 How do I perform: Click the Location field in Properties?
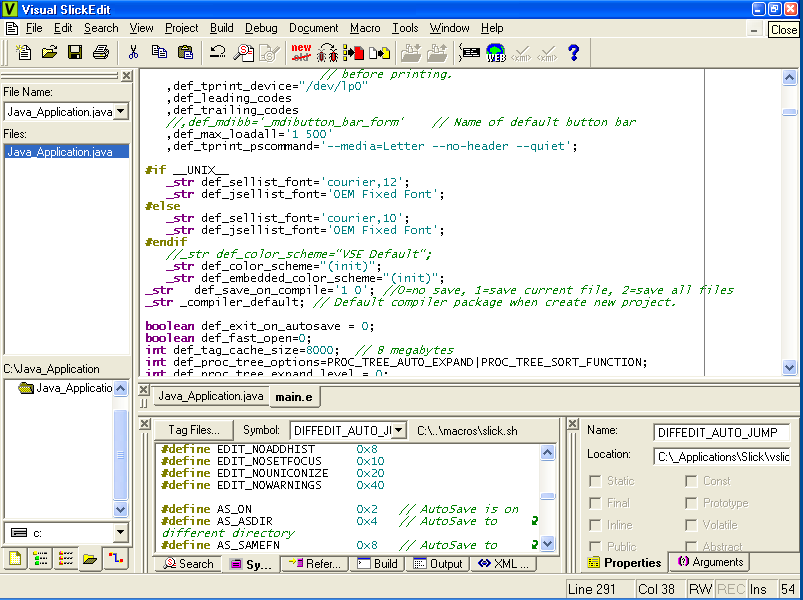(x=722, y=457)
